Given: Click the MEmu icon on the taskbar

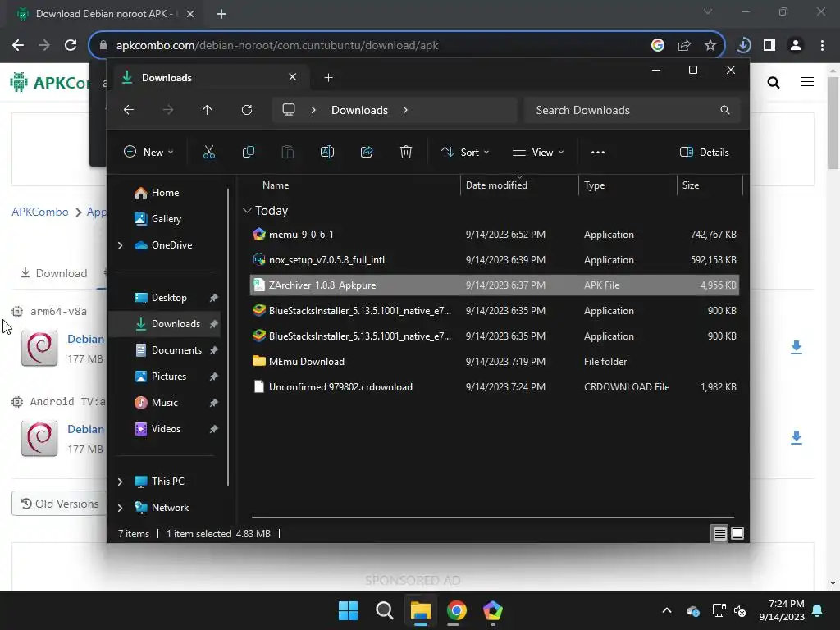Looking at the screenshot, I should (x=493, y=610).
